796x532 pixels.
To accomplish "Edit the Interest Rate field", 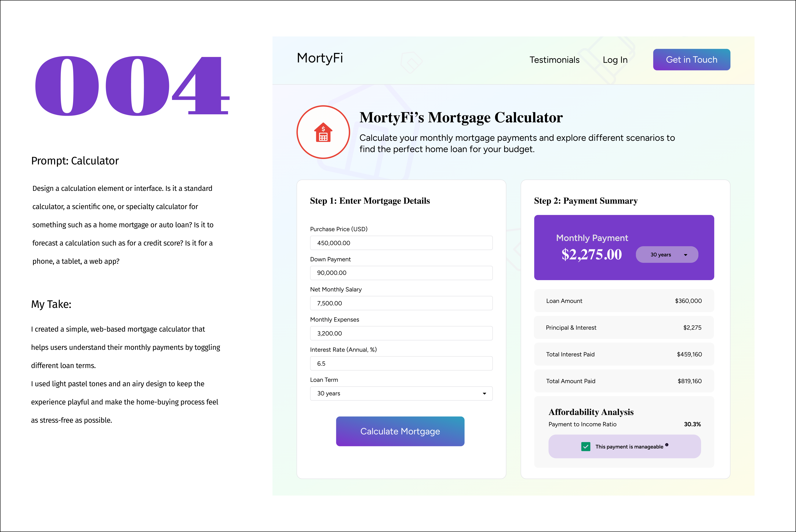I will click(x=401, y=363).
